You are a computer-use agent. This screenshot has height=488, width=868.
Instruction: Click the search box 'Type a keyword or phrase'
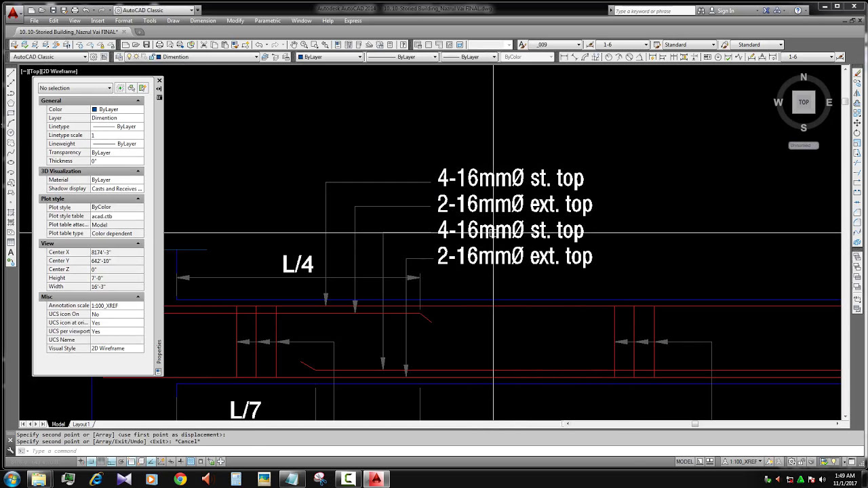coord(654,10)
